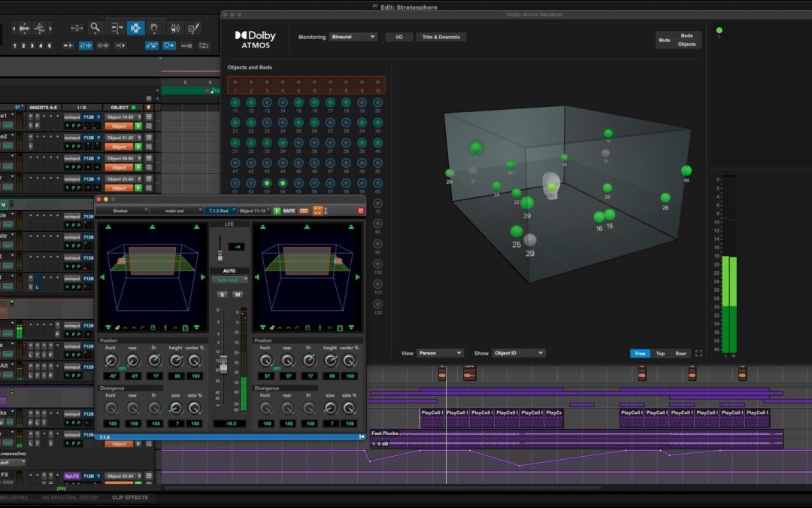Click the LFE level fader
Viewport: 812px width, 508px height.
pyautogui.click(x=220, y=256)
